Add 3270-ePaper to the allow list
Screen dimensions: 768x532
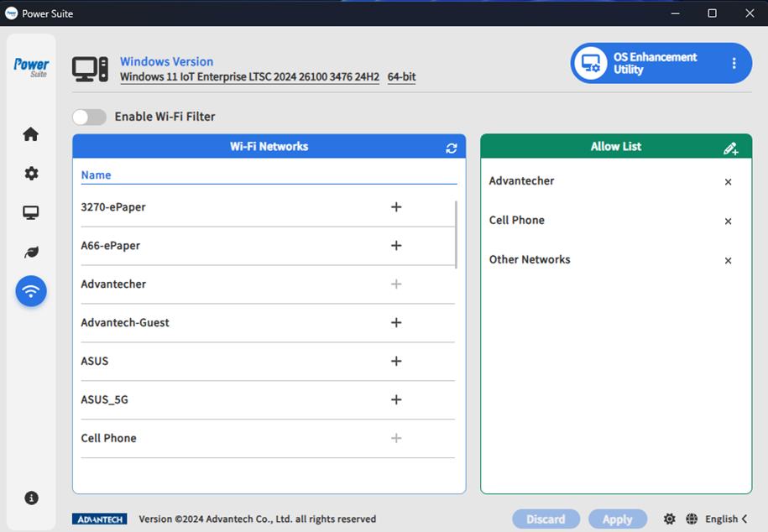(396, 207)
